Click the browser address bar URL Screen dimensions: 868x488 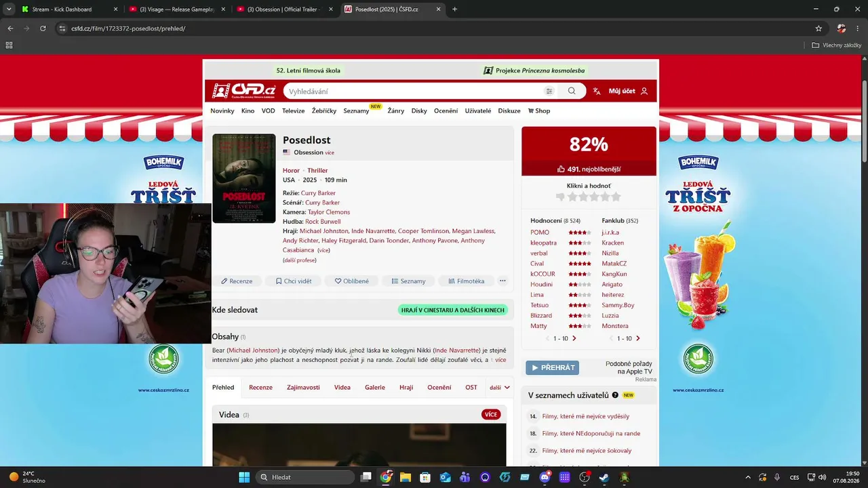click(128, 28)
